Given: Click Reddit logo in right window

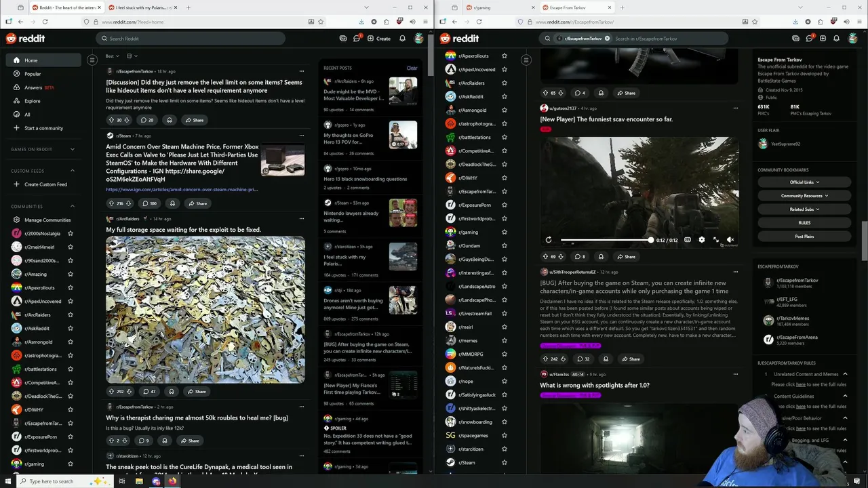Looking at the screenshot, I should click(x=459, y=39).
